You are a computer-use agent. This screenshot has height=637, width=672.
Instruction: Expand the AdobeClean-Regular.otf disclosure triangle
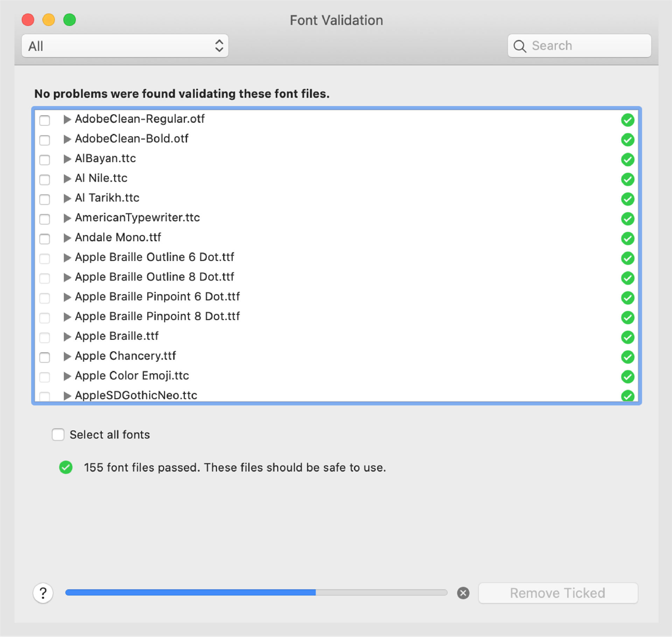[66, 118]
